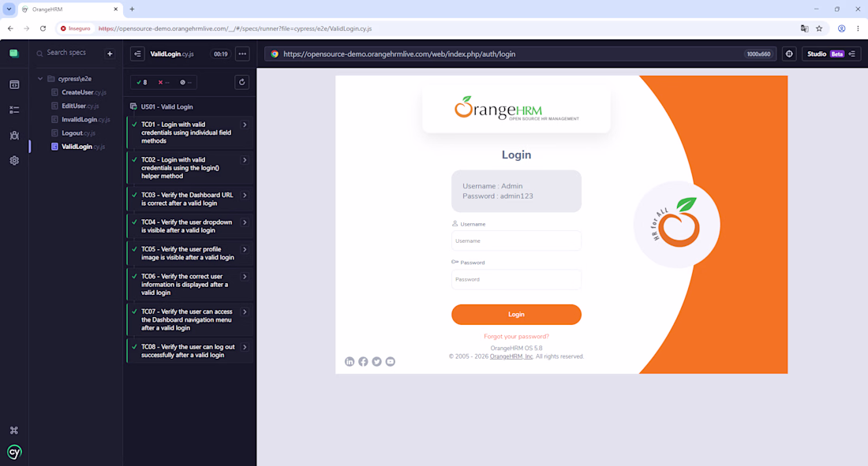Screen dimensions: 868x466
Task: Select ValidLogin.cy.js spec
Action: (83, 147)
